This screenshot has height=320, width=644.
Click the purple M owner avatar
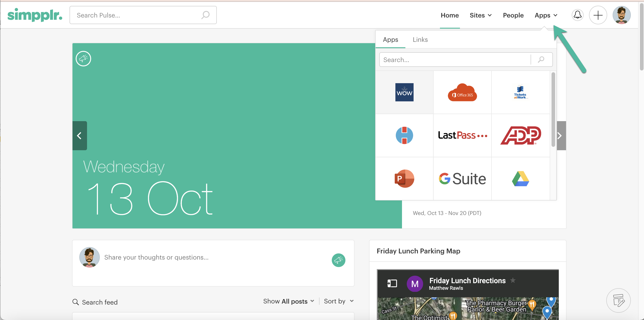[415, 284]
